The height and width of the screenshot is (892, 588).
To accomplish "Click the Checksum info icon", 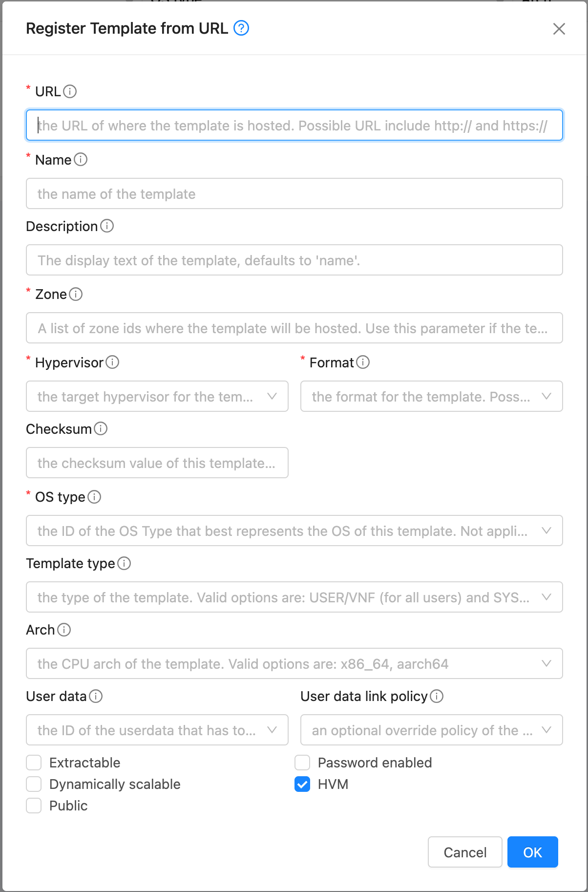I will tap(101, 428).
